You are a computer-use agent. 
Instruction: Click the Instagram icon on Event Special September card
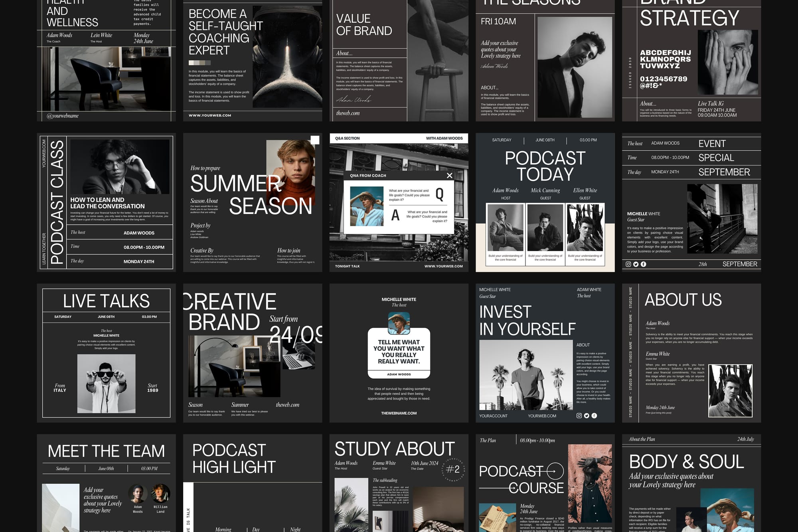pos(628,264)
